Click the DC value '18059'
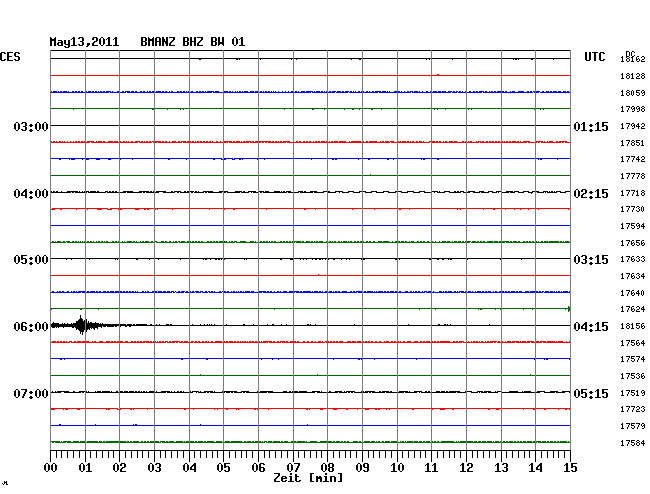 (633, 93)
